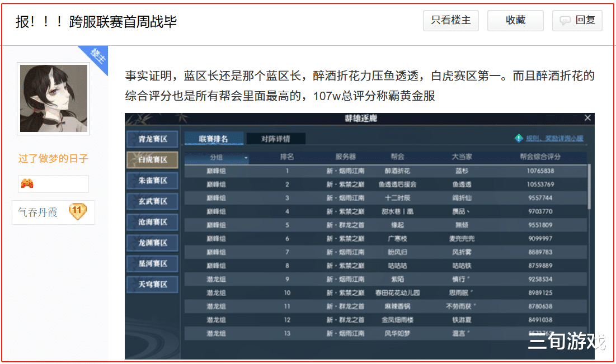Select the 醉酒折花 guild row

(x=386, y=171)
